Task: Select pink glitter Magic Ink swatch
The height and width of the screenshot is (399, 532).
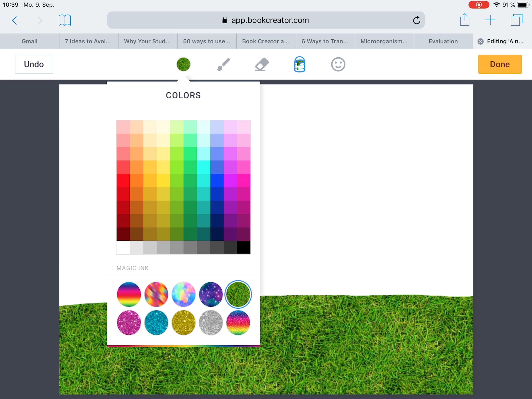Action: click(129, 322)
